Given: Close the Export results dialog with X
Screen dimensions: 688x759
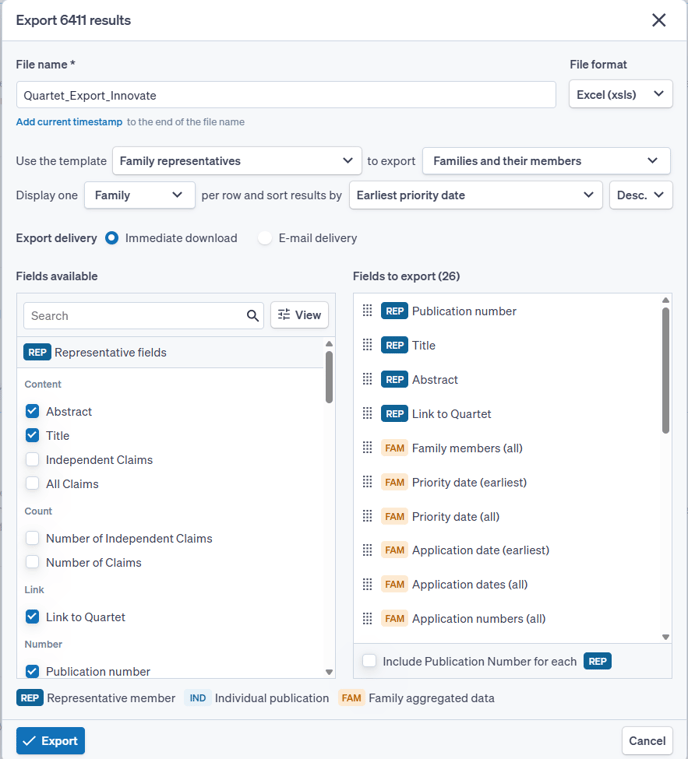Looking at the screenshot, I should 659,20.
